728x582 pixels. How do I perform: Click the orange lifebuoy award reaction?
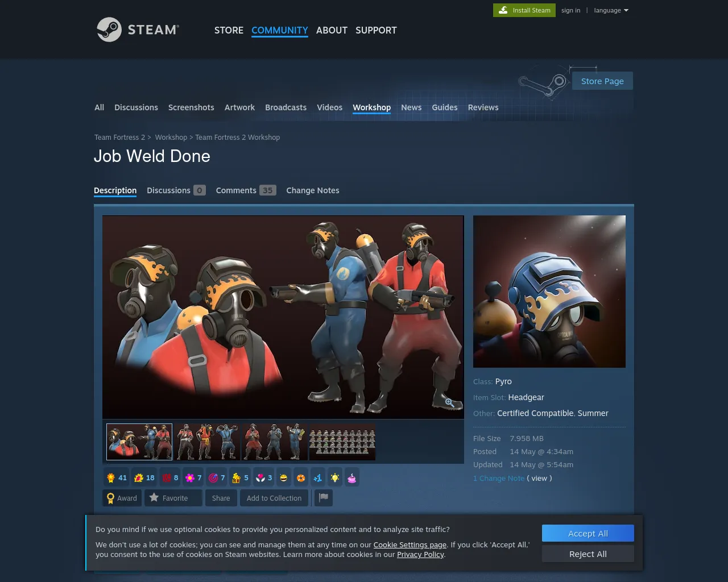point(301,478)
